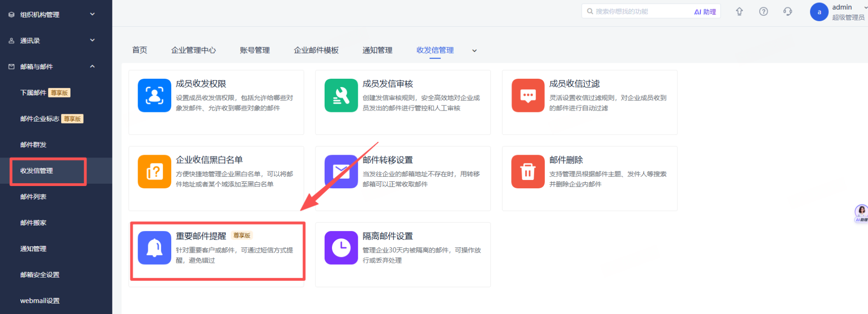Select the 收发信管理 tab

point(435,50)
